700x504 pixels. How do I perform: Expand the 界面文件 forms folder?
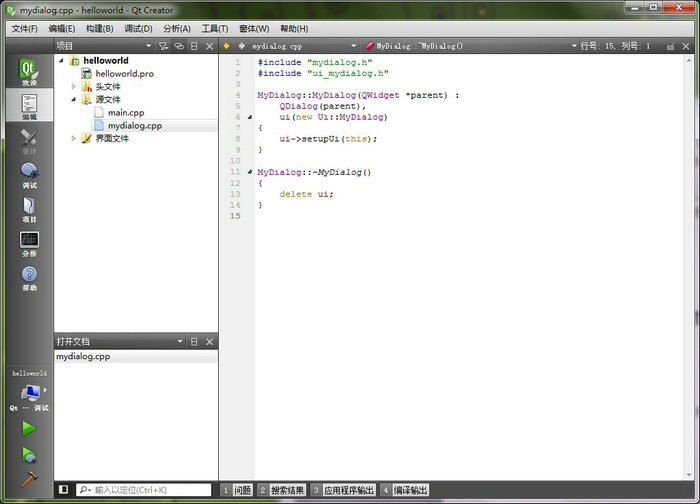coord(73,139)
